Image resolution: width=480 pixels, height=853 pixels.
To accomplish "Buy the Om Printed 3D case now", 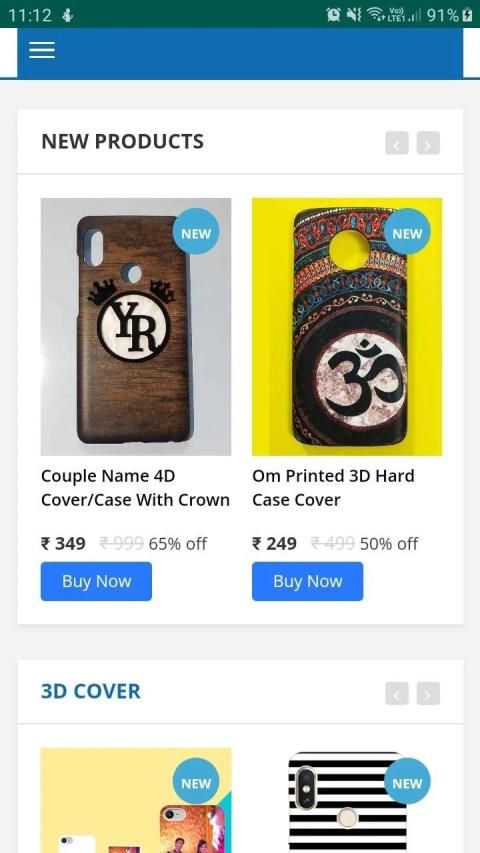I will [x=307, y=582].
